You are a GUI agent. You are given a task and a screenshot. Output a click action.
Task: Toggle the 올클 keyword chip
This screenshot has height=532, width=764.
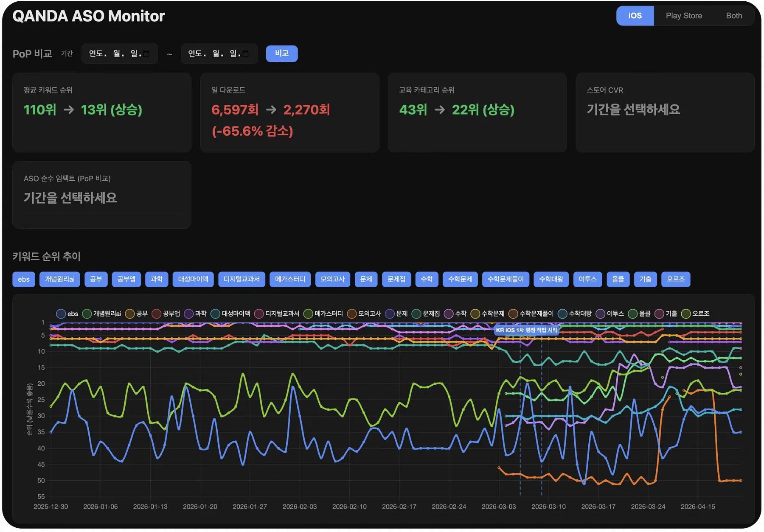pos(618,279)
